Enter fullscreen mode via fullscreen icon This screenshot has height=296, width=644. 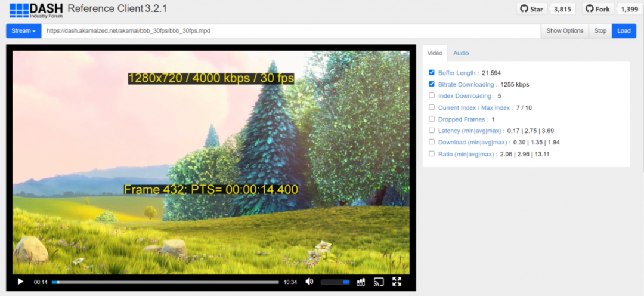click(397, 282)
